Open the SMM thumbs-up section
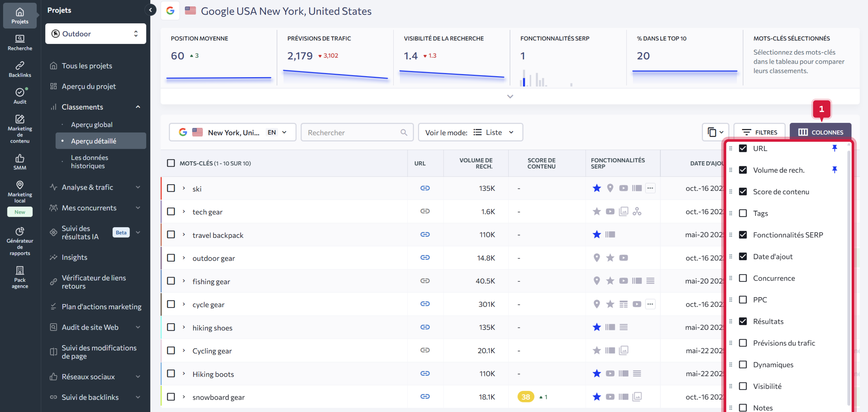Image resolution: width=868 pixels, height=412 pixels. [20, 162]
